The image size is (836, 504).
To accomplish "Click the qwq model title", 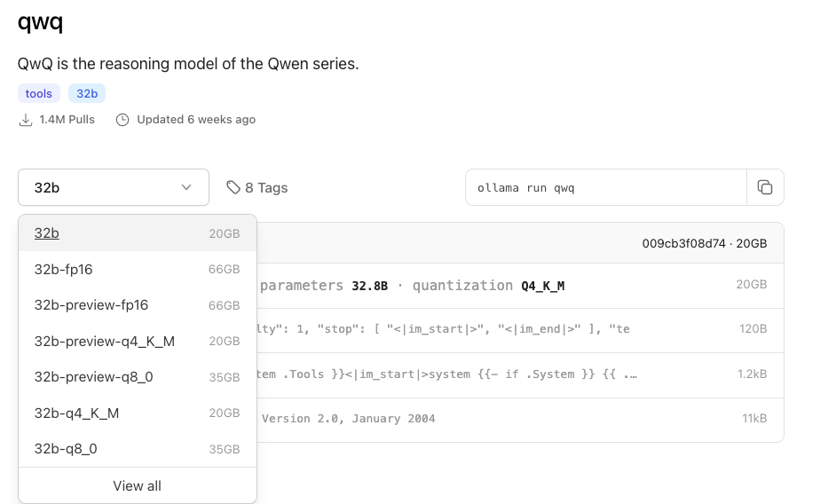I will point(41,22).
